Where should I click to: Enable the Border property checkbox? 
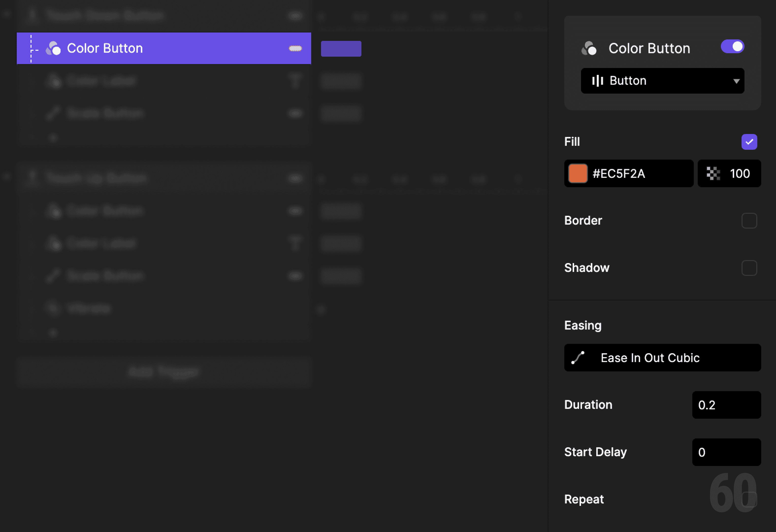click(749, 220)
